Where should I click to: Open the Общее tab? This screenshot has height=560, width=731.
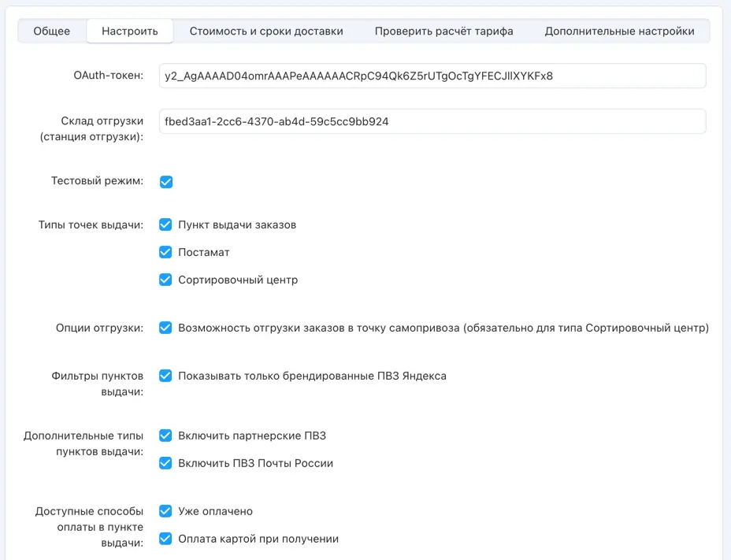[x=52, y=32]
